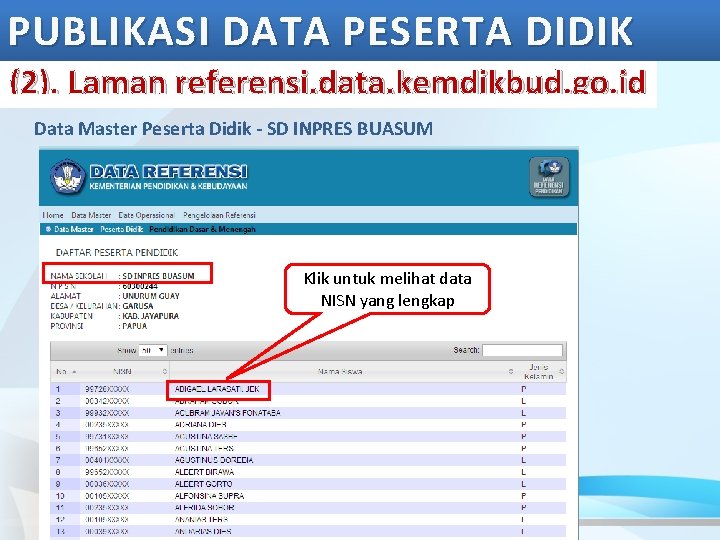This screenshot has width=720, height=540.
Task: Click NISN cell 00105XXXXX
Action: (x=107, y=496)
